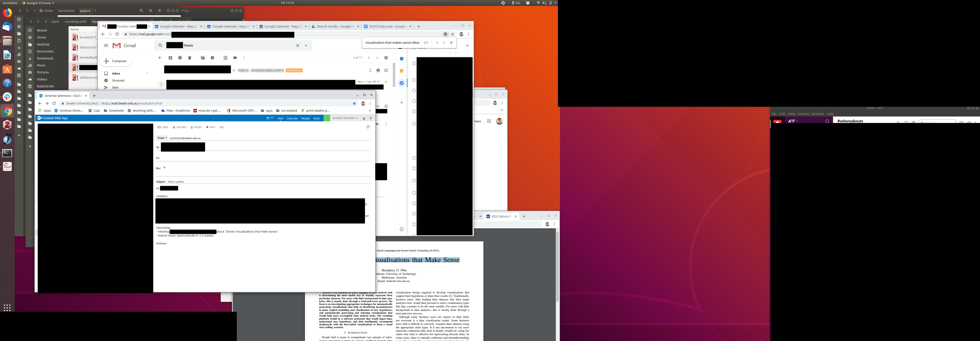Click the PDF viewer vertical scrollbar

[x=557, y=266]
